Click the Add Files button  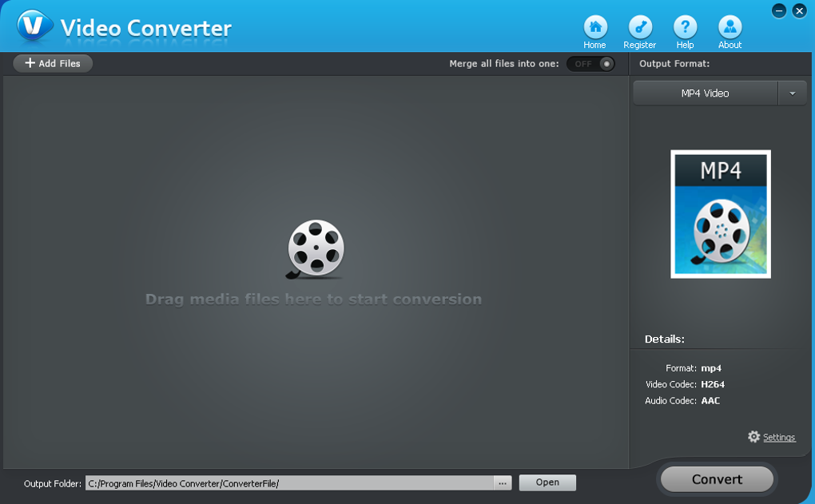[53, 63]
